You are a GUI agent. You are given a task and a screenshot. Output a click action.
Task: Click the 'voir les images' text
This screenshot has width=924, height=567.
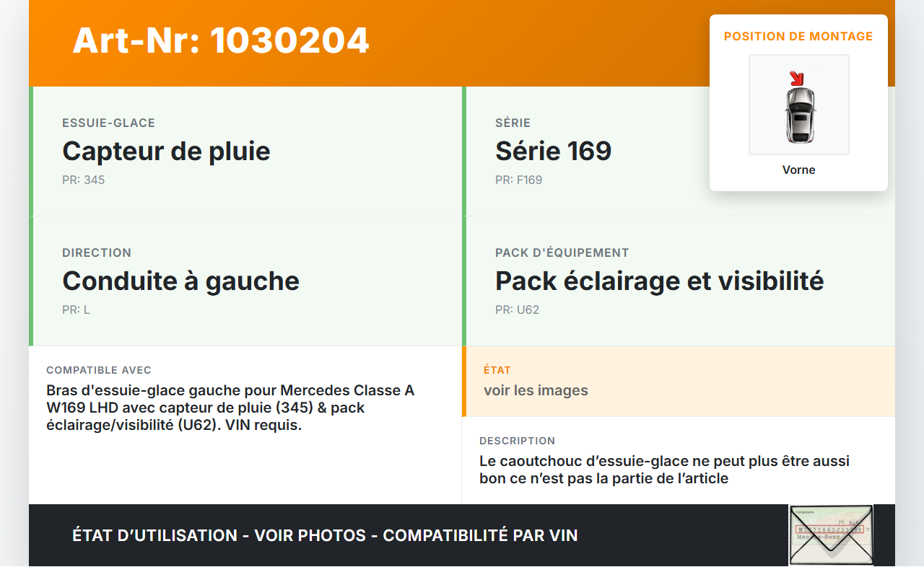(x=536, y=390)
